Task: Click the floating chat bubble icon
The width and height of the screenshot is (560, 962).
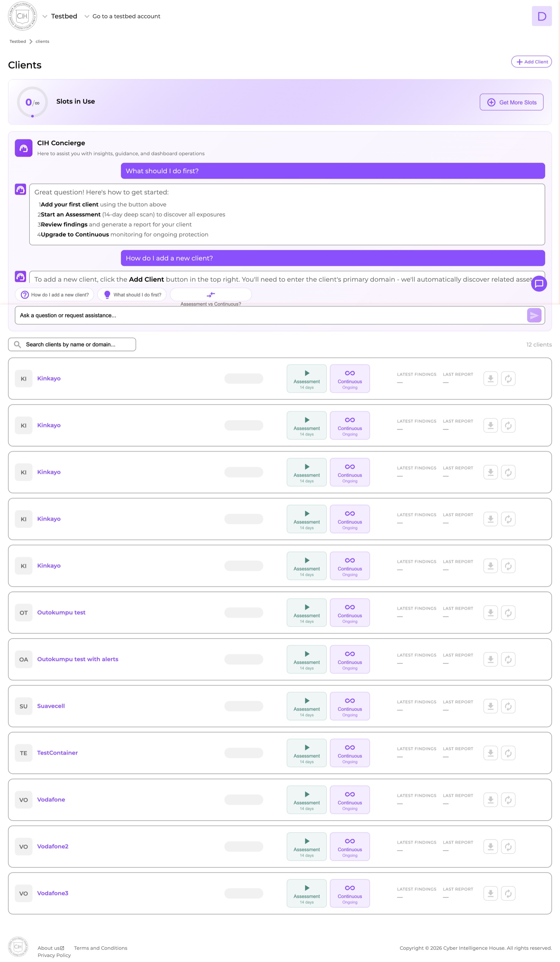Action: tap(539, 284)
